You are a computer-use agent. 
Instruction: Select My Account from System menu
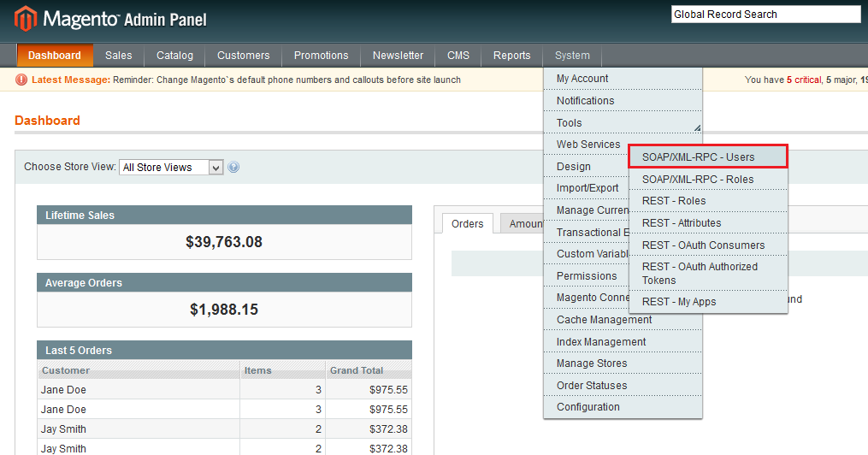[623, 79]
